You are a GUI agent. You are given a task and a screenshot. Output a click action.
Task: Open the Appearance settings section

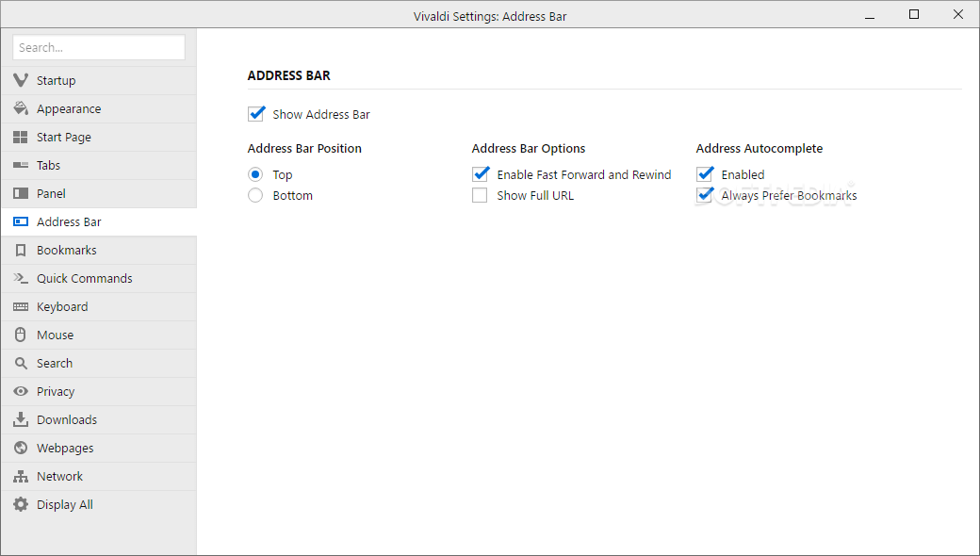pyautogui.click(x=69, y=108)
